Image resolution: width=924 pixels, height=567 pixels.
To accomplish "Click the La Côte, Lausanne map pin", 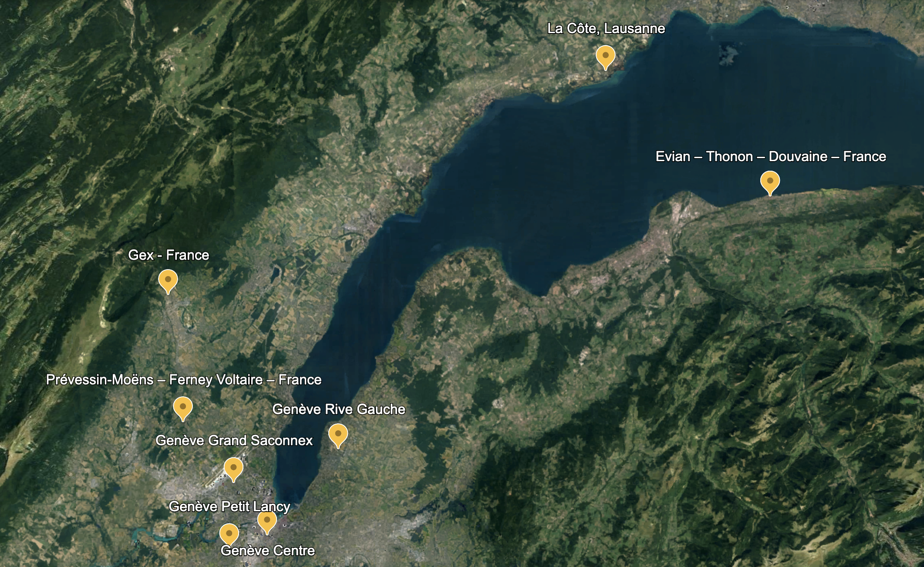I will 605,56.
